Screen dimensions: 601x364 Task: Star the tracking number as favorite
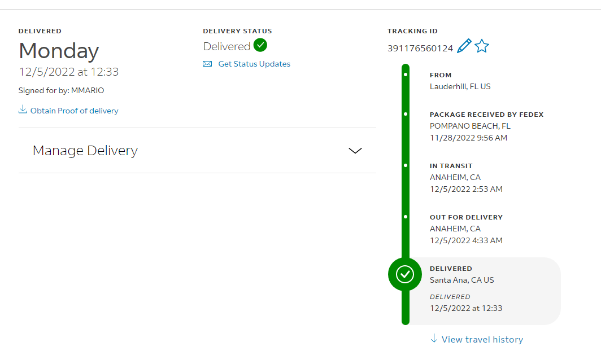pyautogui.click(x=482, y=46)
